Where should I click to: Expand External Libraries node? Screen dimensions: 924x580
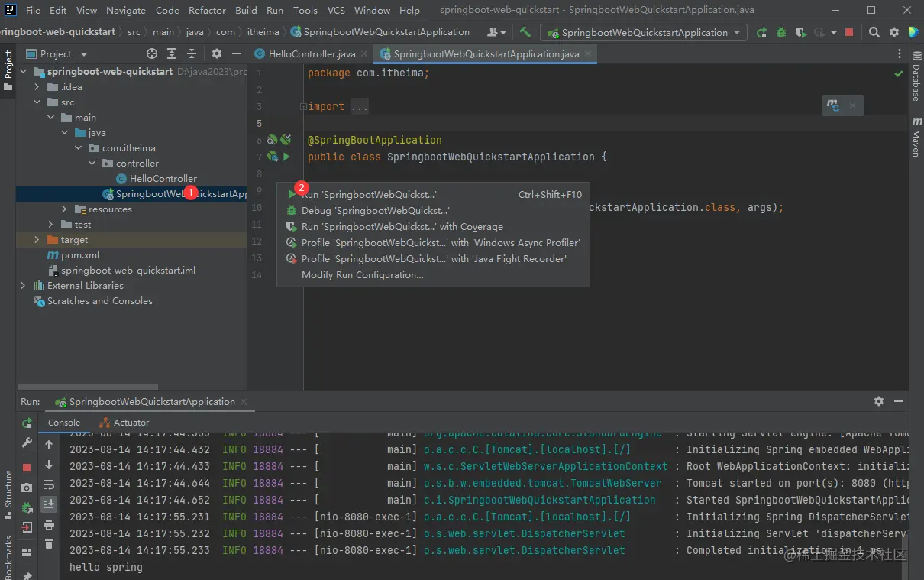point(24,286)
